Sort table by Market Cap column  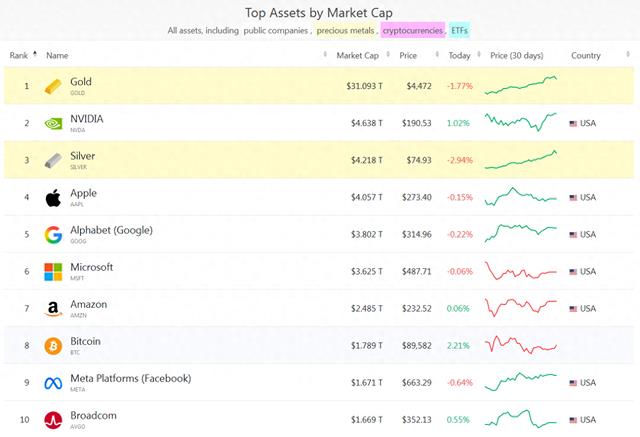[357, 55]
